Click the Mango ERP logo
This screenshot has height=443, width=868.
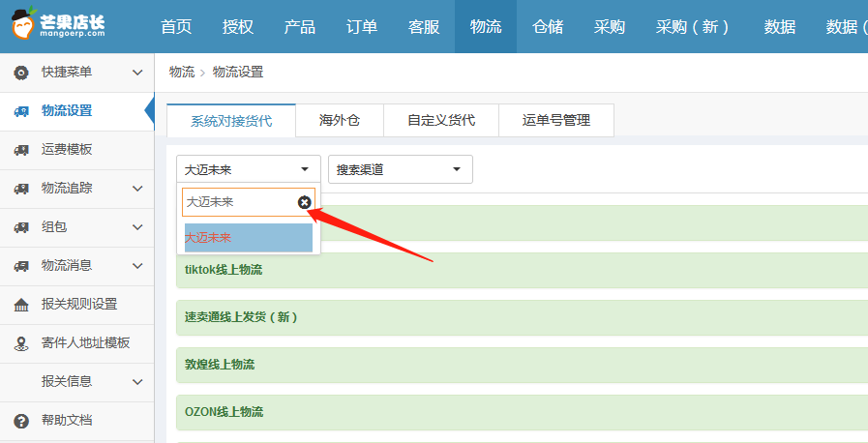(x=69, y=26)
